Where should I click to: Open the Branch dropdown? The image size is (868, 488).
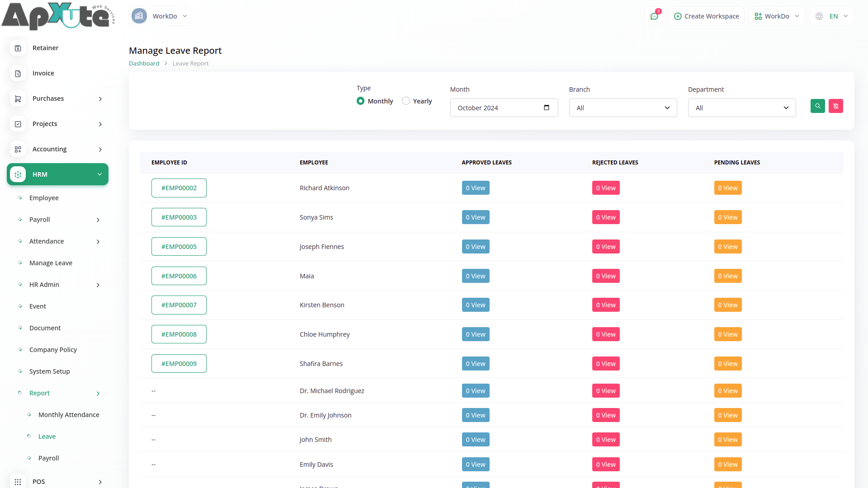[x=623, y=108]
